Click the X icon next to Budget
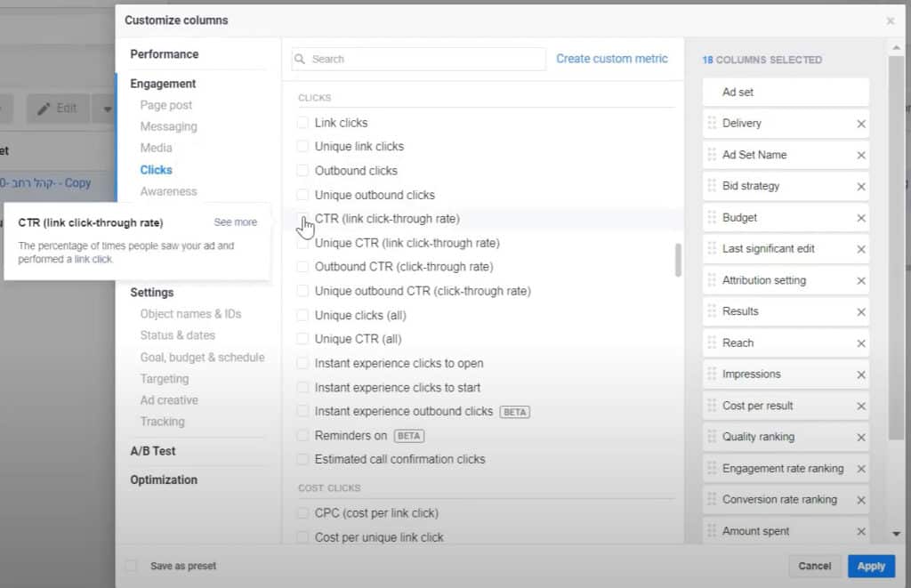This screenshot has height=588, width=911. pyautogui.click(x=860, y=218)
